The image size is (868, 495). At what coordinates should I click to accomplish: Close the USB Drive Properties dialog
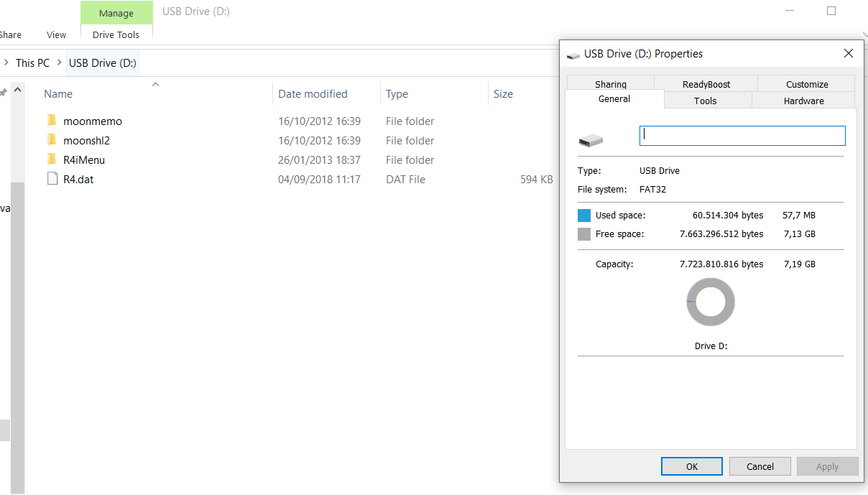point(849,53)
